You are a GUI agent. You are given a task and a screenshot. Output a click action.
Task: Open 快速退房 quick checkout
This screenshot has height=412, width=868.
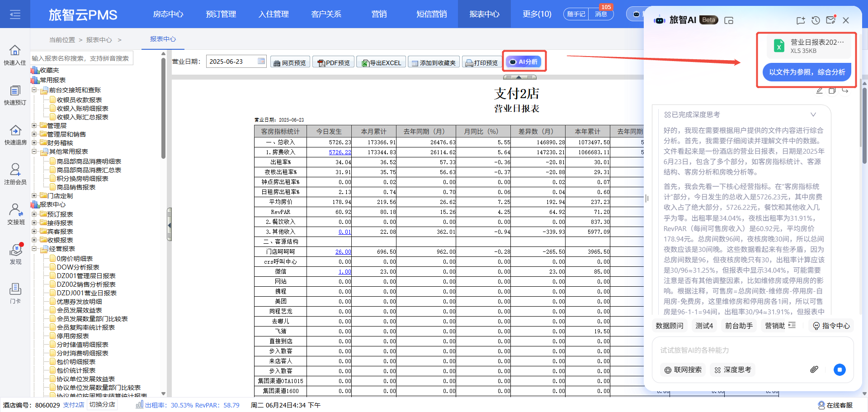click(15, 135)
